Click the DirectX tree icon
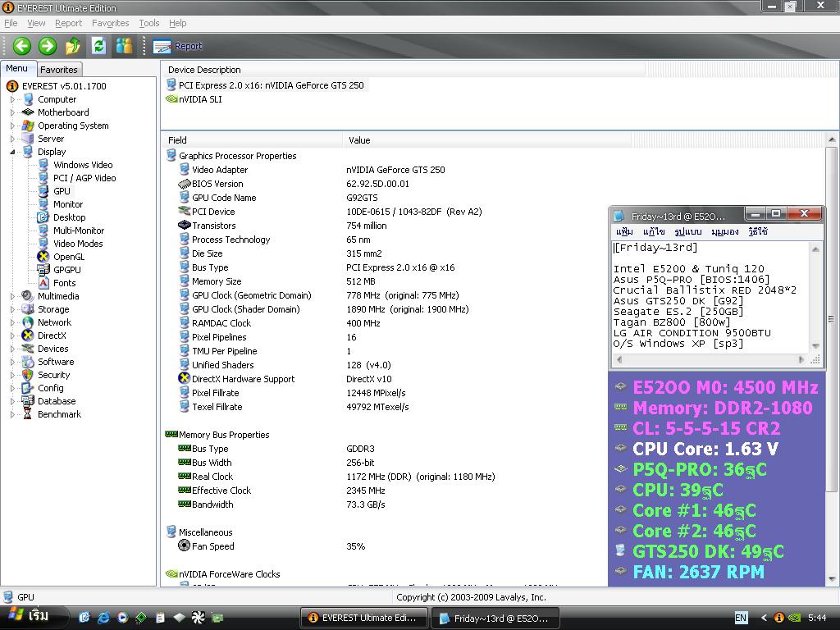This screenshot has width=840, height=630. click(x=28, y=336)
